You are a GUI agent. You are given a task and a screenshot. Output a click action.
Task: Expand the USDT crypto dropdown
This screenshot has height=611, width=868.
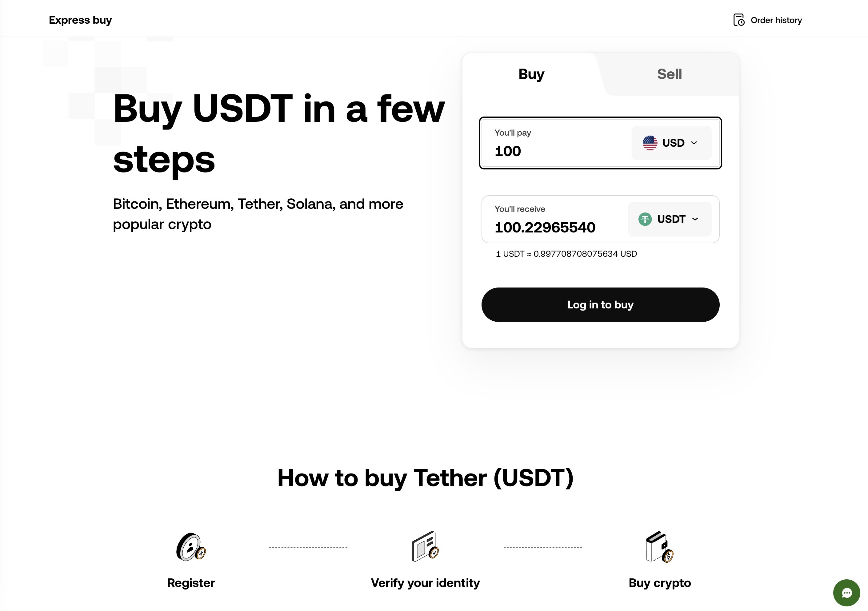pos(670,219)
